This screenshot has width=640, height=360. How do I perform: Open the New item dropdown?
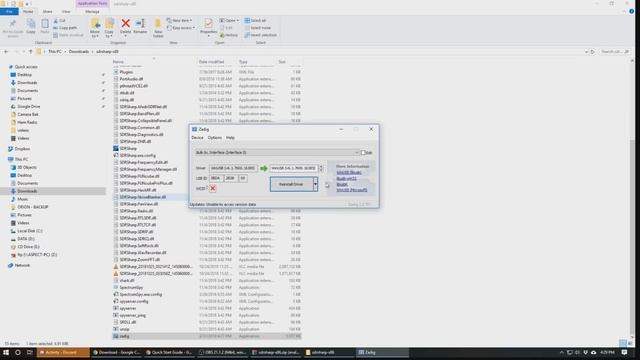click(180, 20)
